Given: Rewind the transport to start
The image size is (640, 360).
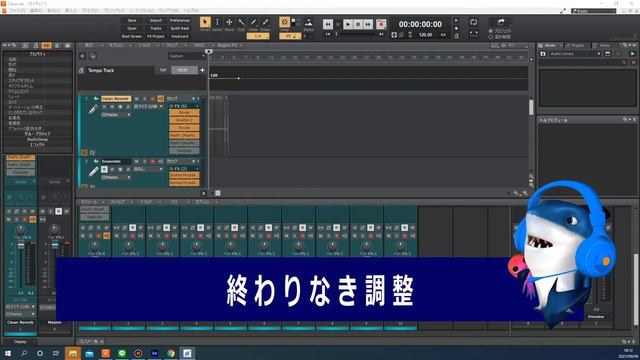Looking at the screenshot, I should 328,24.
